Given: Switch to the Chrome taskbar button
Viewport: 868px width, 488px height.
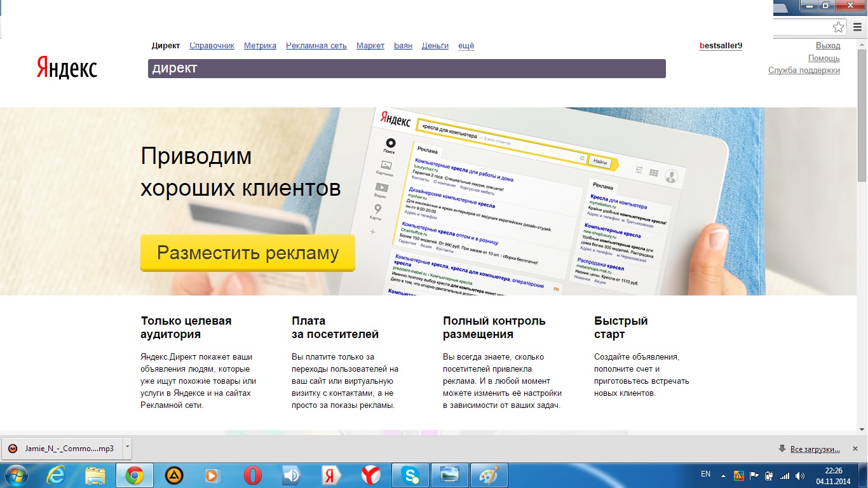Looking at the screenshot, I should (134, 475).
